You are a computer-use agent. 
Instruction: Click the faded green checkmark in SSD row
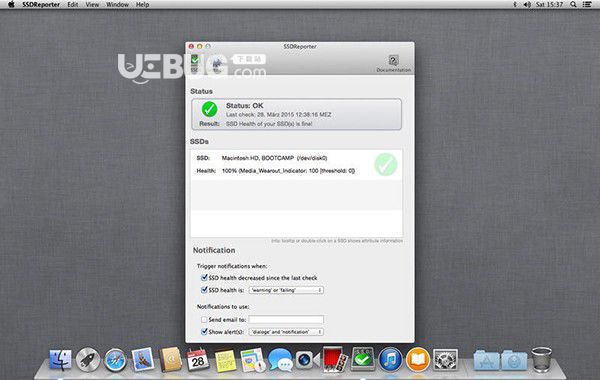pos(385,165)
